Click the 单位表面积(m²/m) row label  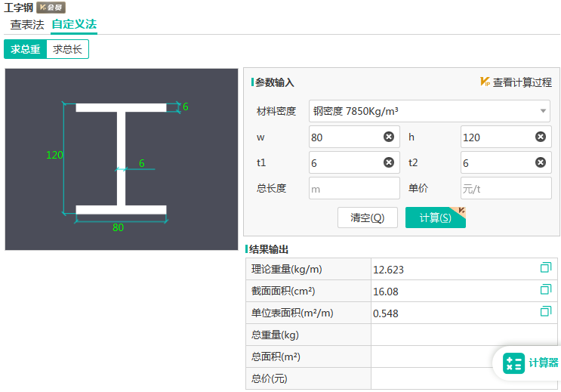point(292,313)
